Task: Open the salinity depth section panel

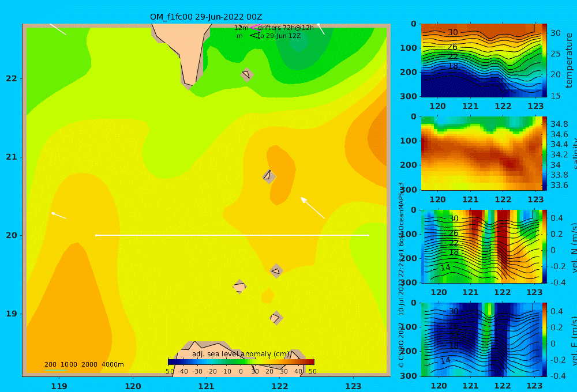Action: 481,153
